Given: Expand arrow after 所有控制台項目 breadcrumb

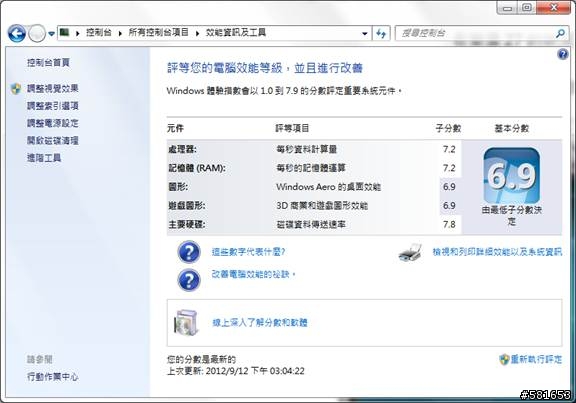Looking at the screenshot, I should [x=197, y=33].
